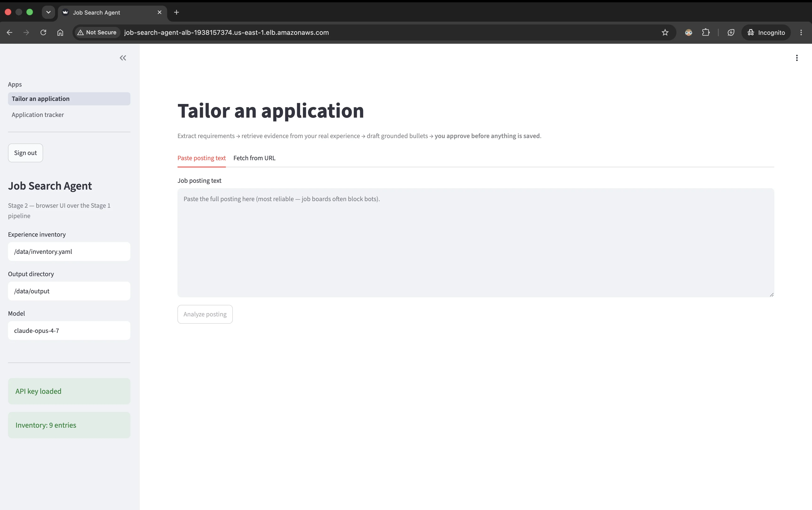The height and width of the screenshot is (510, 812).
Task: Click the Sign out button
Action: 25,153
